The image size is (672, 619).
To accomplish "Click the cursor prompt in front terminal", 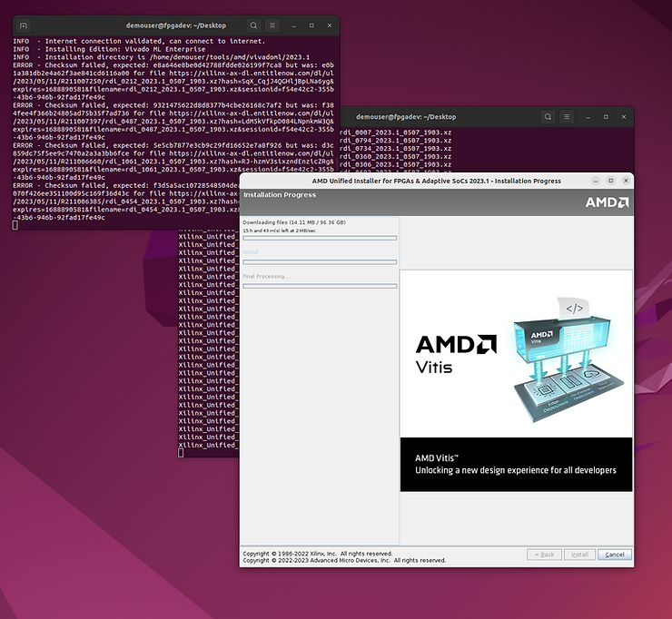I will point(15,225).
